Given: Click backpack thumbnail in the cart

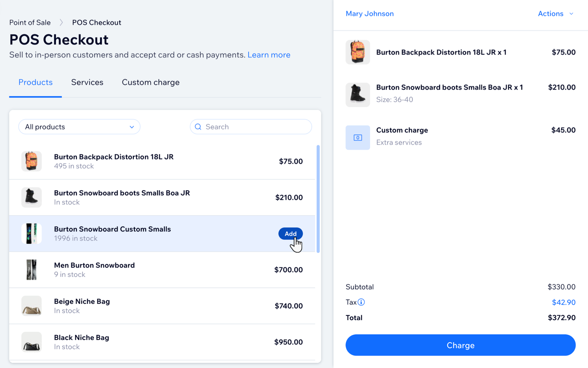Looking at the screenshot, I should pyautogui.click(x=358, y=52).
